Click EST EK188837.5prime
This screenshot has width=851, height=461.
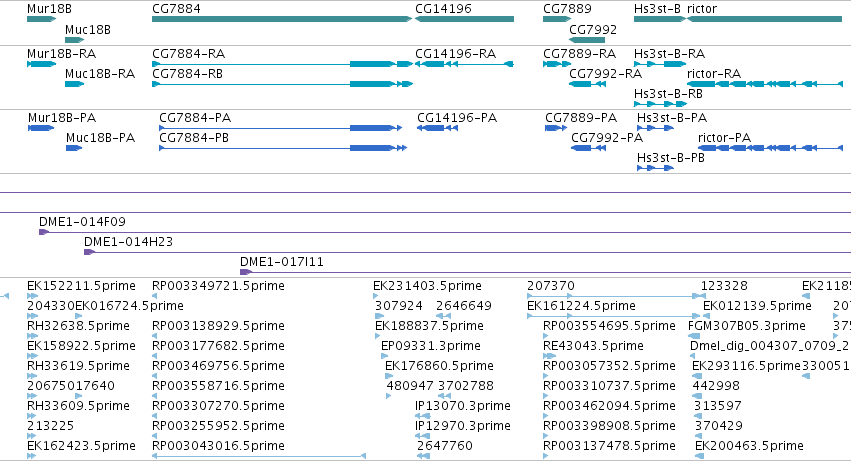pyautogui.click(x=429, y=326)
